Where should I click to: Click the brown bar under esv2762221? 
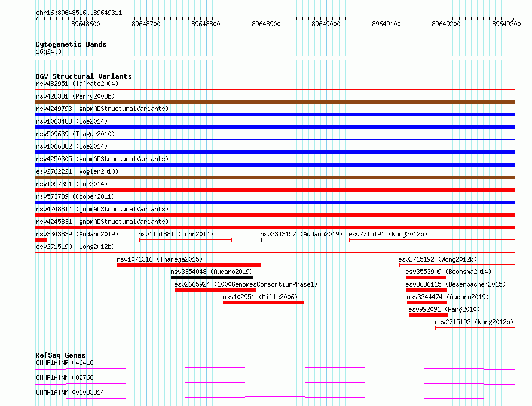click(275, 177)
